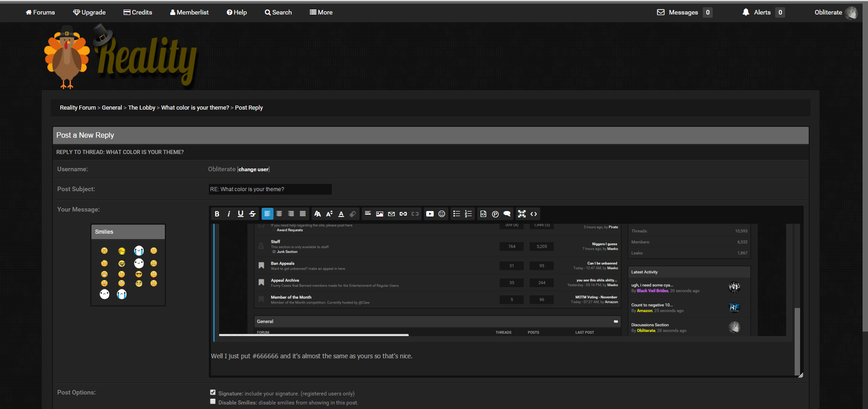This screenshot has height=409, width=868.
Task: Insert the white happy-crying smiley
Action: click(x=139, y=250)
